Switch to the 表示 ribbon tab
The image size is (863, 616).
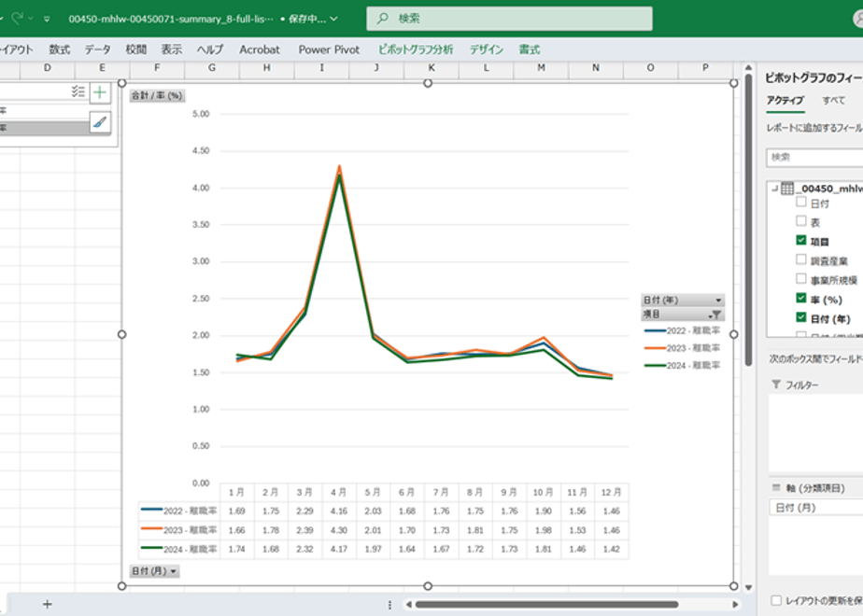(x=172, y=49)
